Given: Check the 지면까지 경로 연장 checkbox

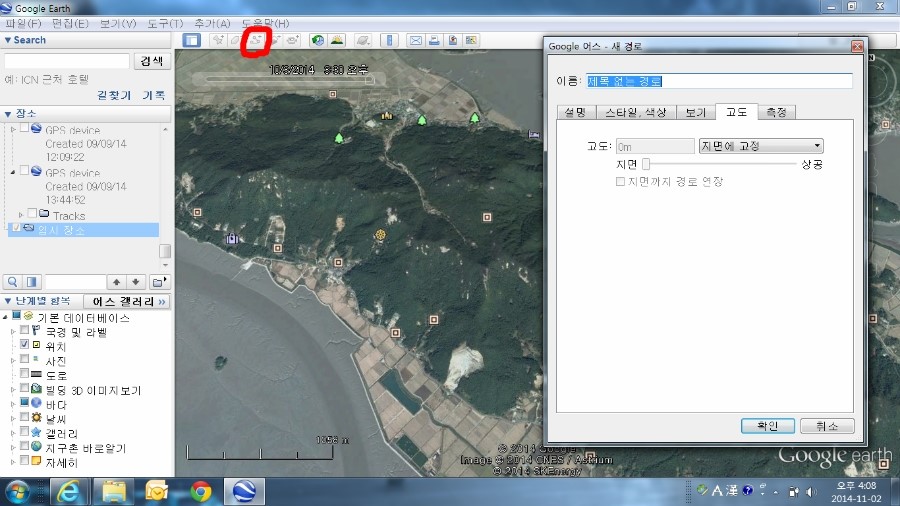Looking at the screenshot, I should tap(620, 181).
